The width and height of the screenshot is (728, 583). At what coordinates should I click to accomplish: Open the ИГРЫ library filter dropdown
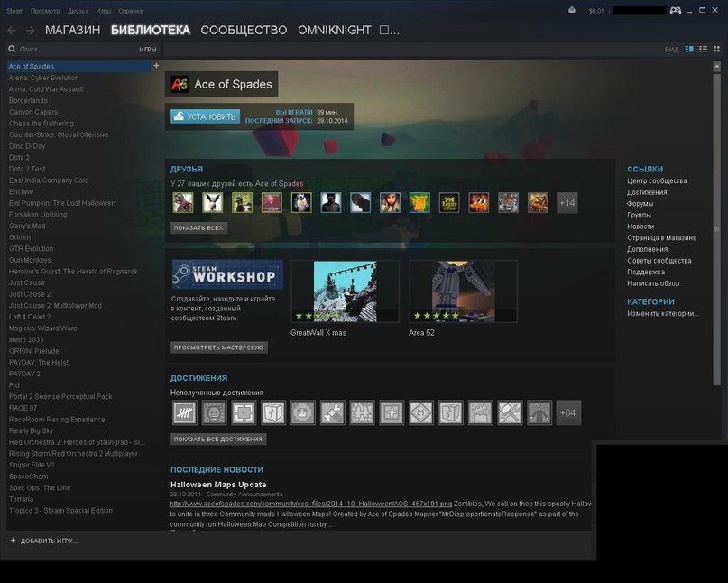pos(148,50)
